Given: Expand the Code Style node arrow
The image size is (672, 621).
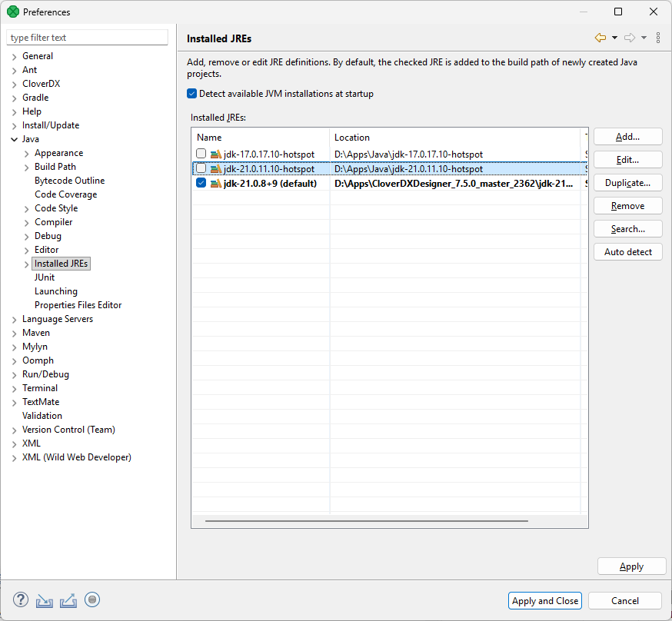Looking at the screenshot, I should (x=27, y=209).
